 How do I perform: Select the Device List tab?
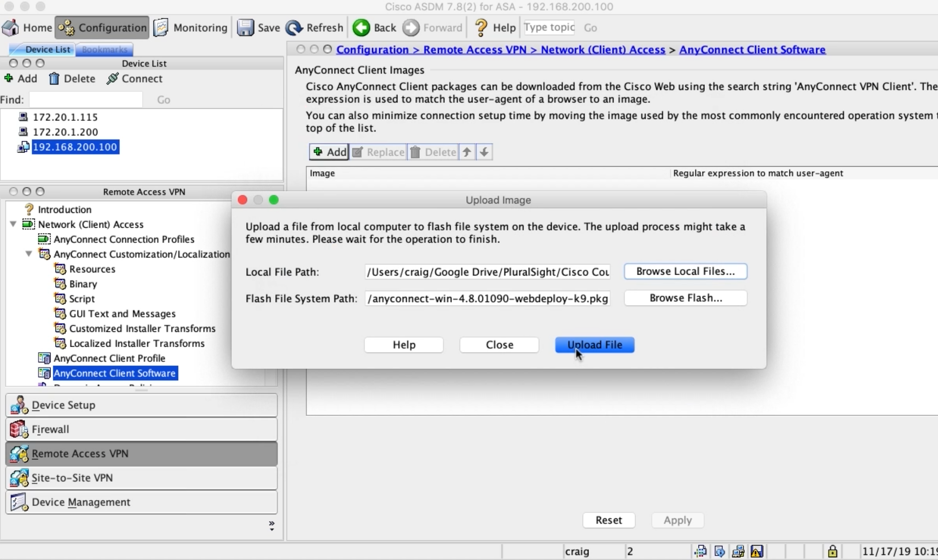click(x=47, y=50)
